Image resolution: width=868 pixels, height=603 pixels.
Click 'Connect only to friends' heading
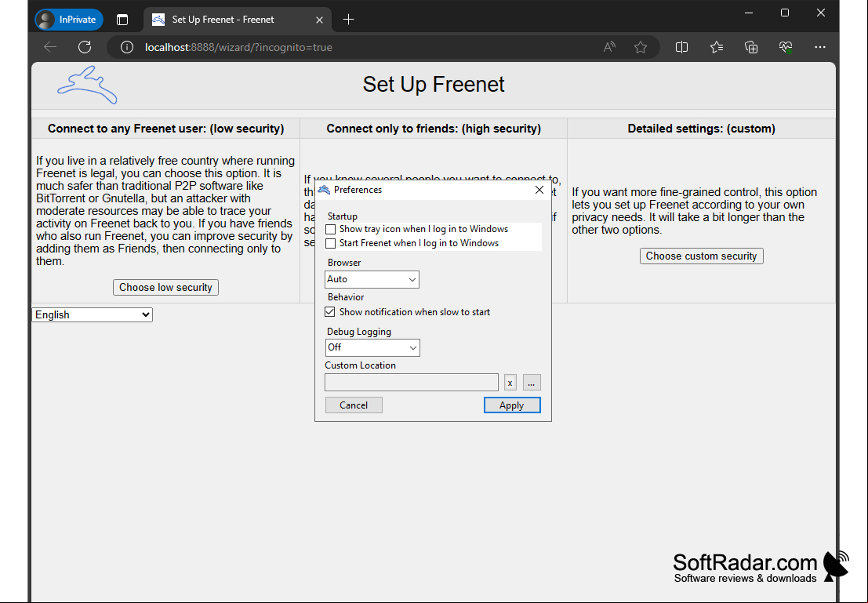(x=434, y=129)
